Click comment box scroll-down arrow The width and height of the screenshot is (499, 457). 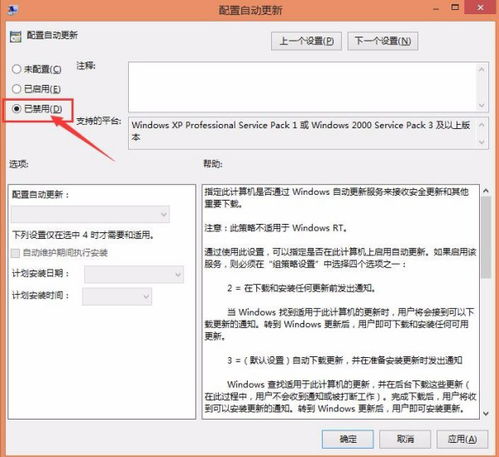tap(482, 105)
